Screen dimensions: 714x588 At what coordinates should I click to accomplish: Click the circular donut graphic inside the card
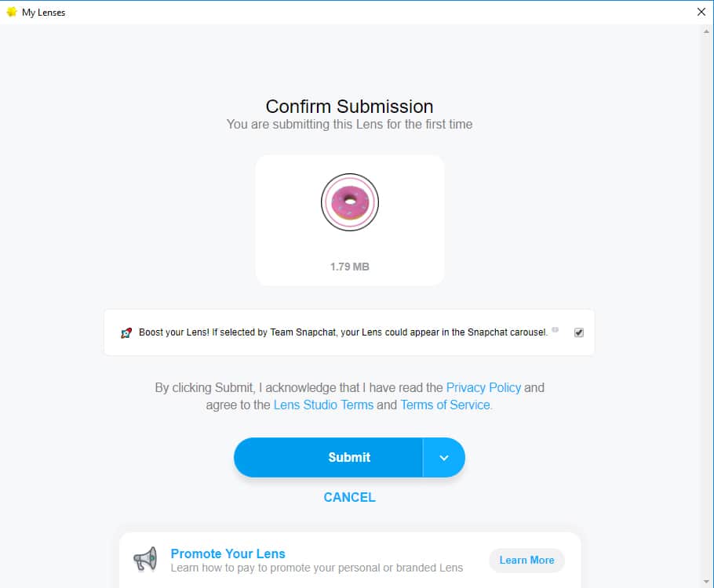[x=349, y=201]
